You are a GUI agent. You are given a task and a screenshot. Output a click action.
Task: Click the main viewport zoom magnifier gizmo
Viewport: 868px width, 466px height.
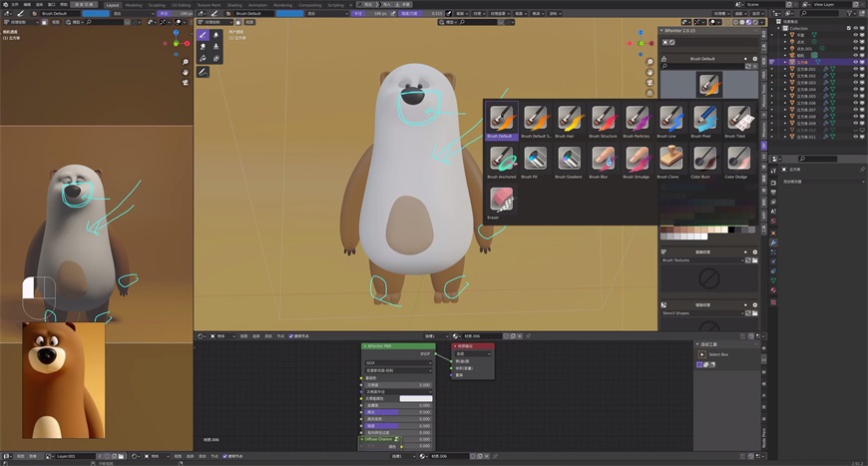(650, 62)
